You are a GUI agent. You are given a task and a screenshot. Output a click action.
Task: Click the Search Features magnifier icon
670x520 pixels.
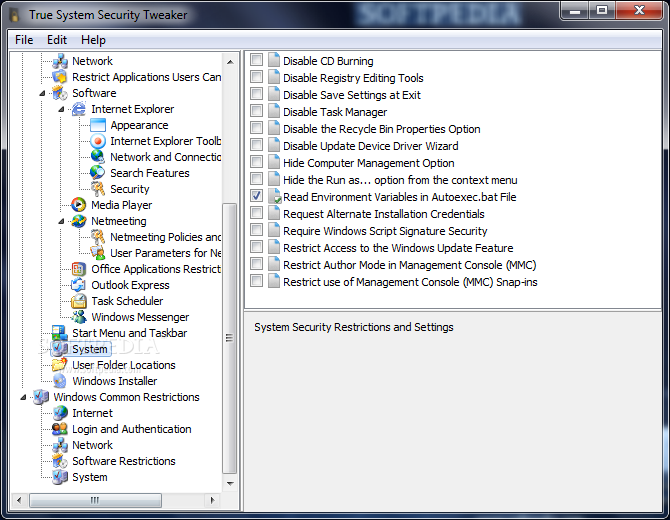(98, 173)
